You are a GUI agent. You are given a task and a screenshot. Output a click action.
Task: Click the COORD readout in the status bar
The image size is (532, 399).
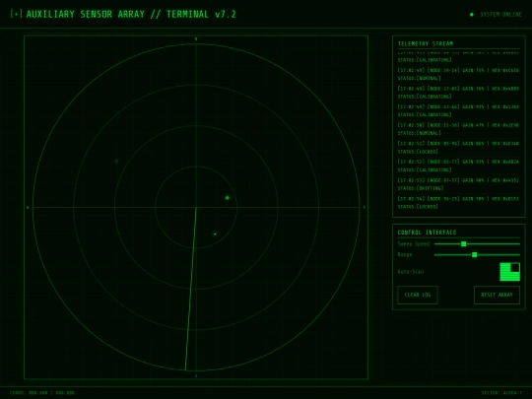[42, 393]
